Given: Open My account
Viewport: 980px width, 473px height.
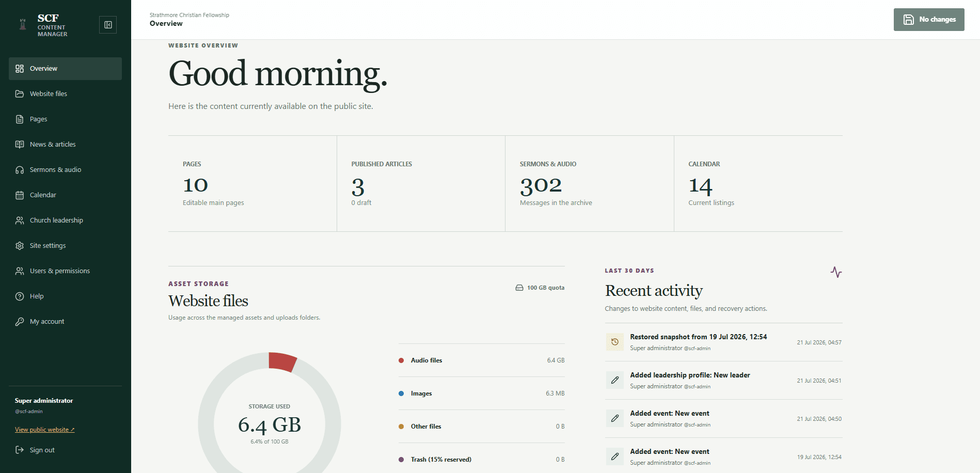Looking at the screenshot, I should pos(65,322).
